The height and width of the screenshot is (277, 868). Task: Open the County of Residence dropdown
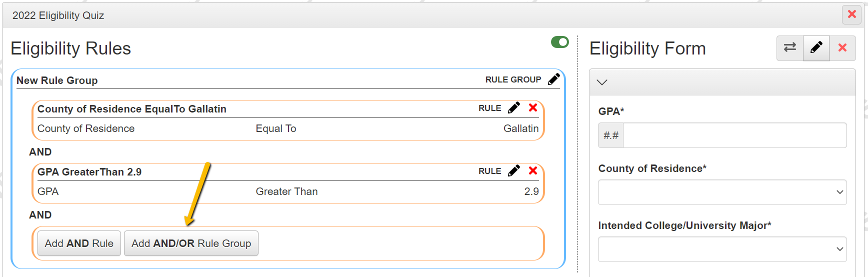tap(722, 192)
